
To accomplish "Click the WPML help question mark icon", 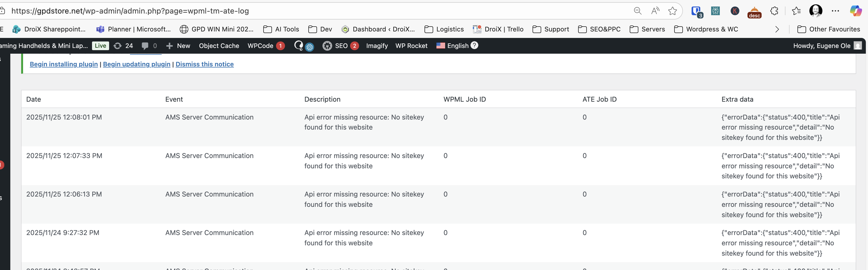I will click(474, 45).
